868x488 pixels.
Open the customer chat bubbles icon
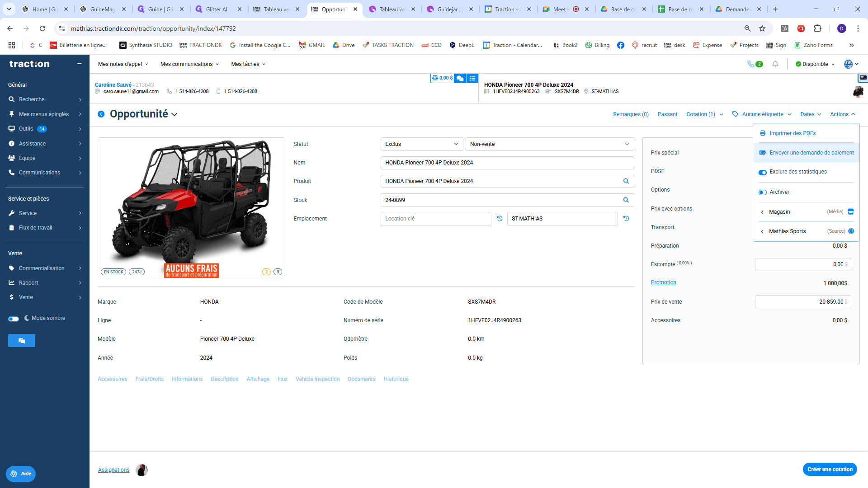point(460,78)
